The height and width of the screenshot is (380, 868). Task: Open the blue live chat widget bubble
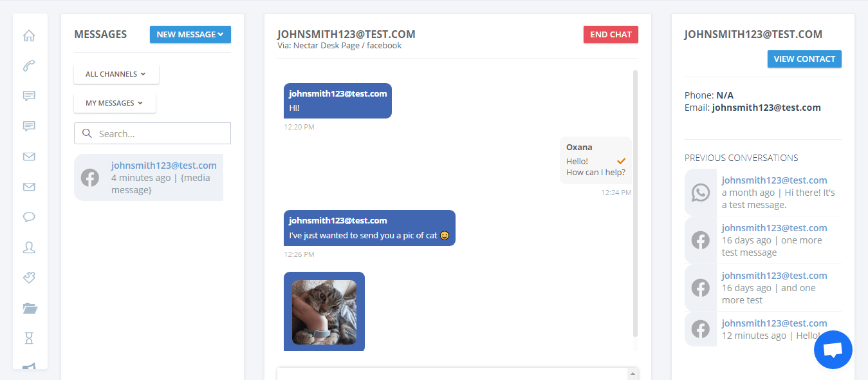click(833, 350)
